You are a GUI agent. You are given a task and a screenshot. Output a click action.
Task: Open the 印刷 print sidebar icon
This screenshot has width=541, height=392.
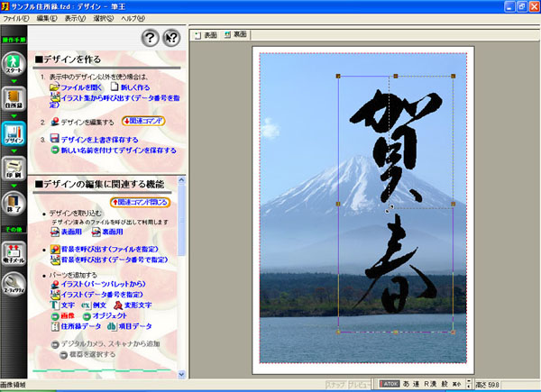(14, 169)
